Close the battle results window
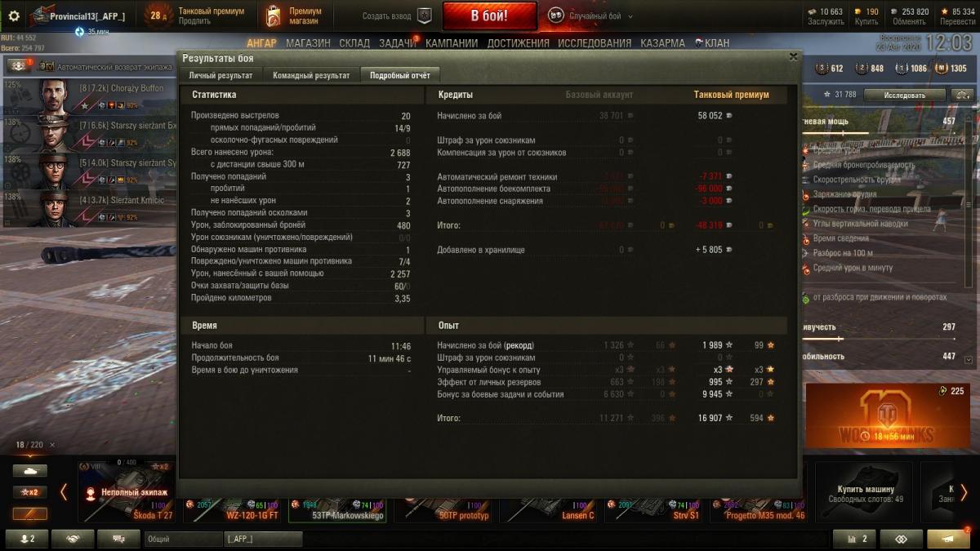Image resolution: width=980 pixels, height=551 pixels. tap(793, 57)
